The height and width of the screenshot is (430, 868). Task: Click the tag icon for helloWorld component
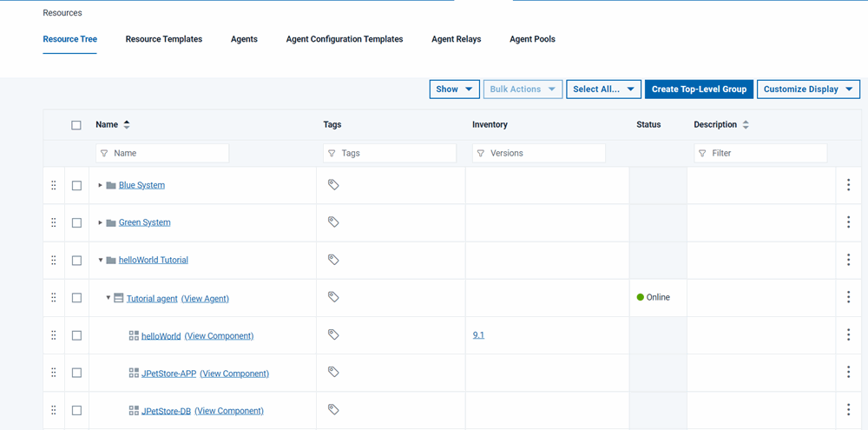(332, 334)
